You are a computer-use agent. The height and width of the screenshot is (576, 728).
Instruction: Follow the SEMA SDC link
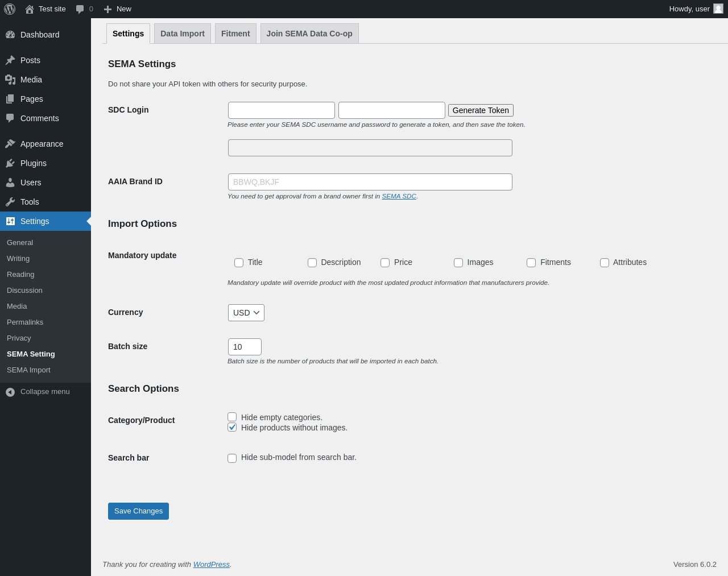(399, 196)
